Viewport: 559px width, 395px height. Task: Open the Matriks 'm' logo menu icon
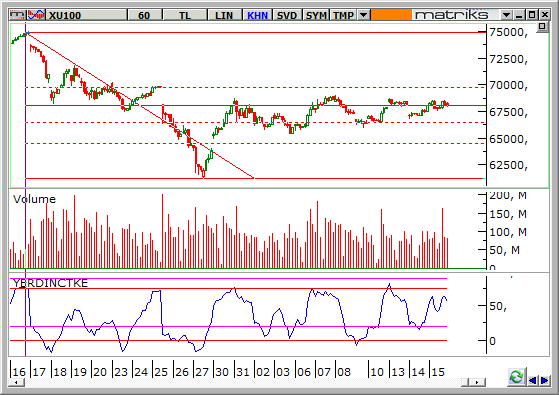click(17, 15)
